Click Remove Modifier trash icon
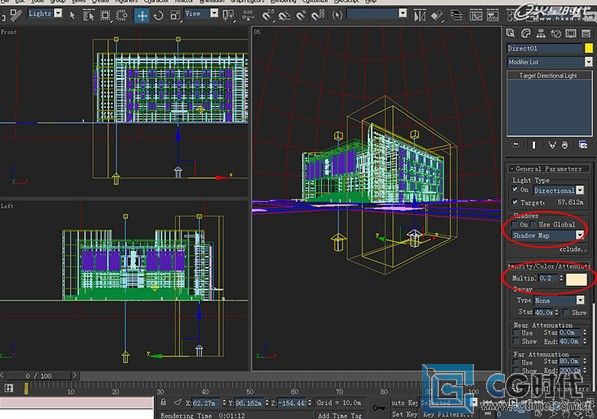 tap(565, 145)
